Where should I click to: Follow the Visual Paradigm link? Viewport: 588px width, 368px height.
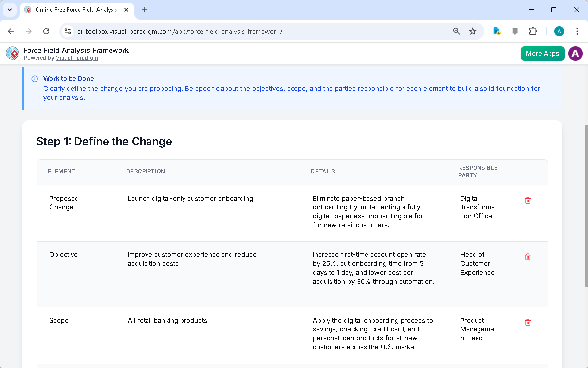76,58
